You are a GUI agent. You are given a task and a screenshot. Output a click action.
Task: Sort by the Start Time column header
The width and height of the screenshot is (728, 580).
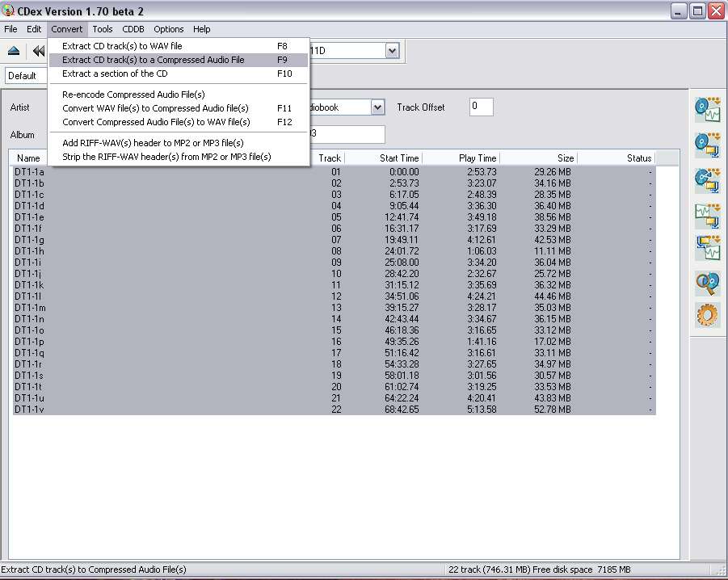click(383, 158)
